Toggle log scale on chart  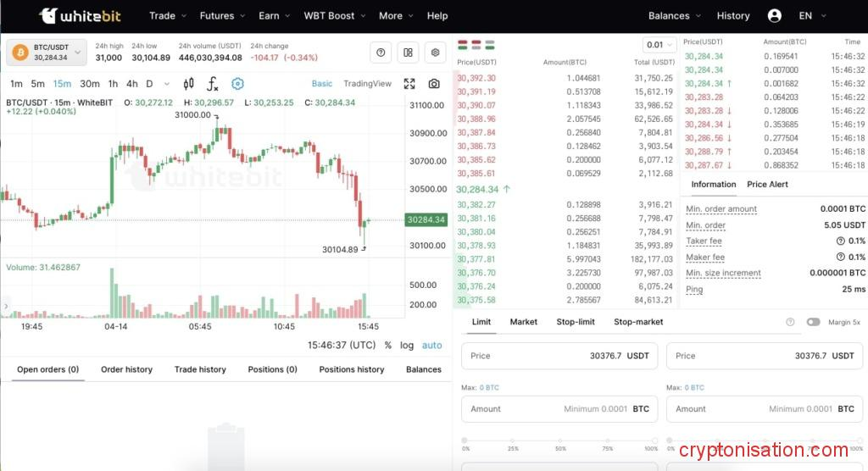407,346
